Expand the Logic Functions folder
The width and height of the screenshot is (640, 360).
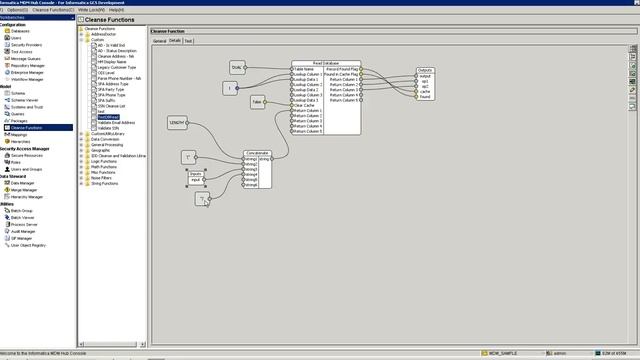tap(81, 162)
